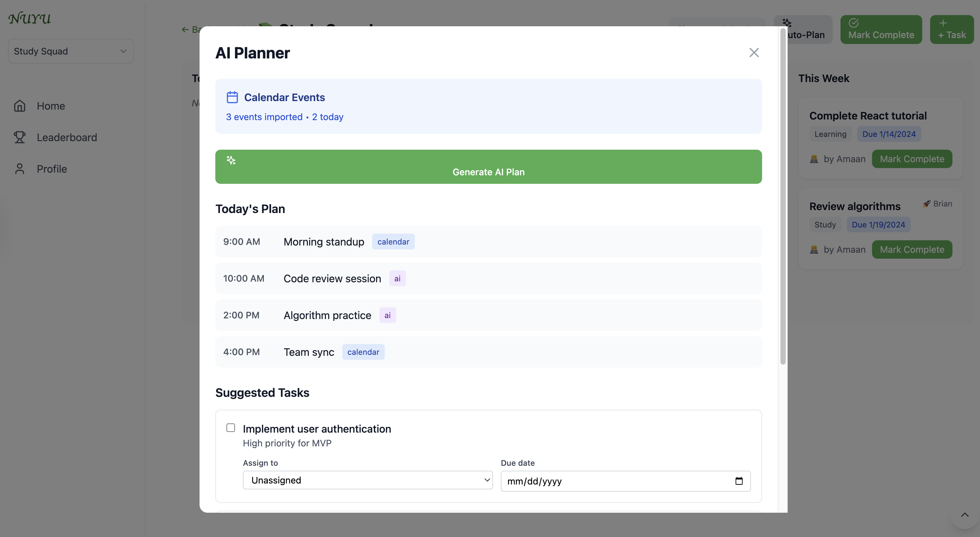Open the Study Squad group dropdown

pos(71,51)
